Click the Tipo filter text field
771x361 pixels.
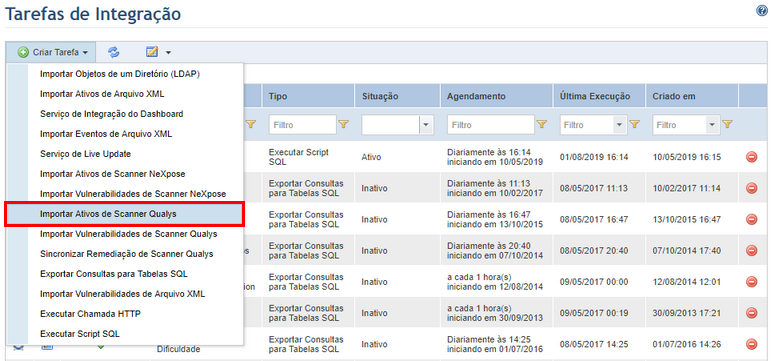point(302,125)
